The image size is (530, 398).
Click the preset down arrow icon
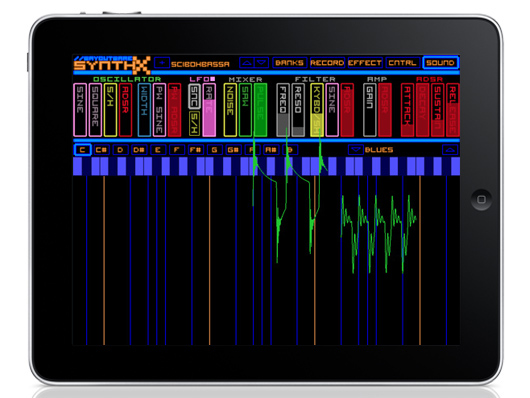click(x=261, y=63)
